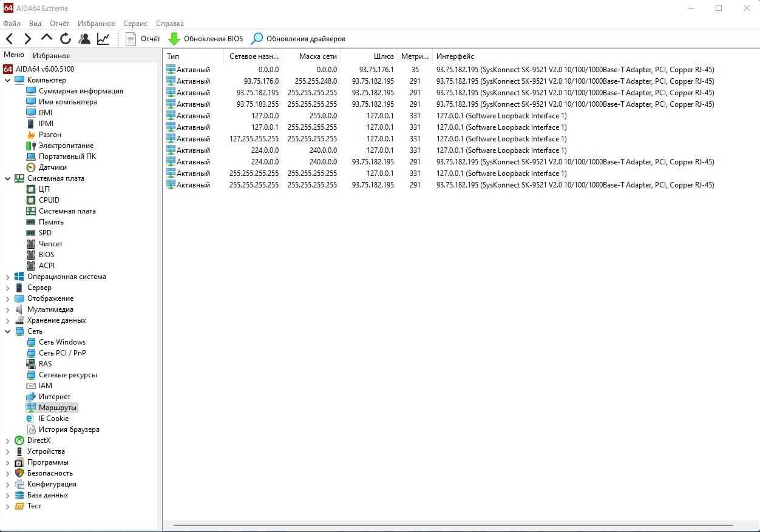Viewport: 760px width, 532px height.
Task: Open the Отчёт report button
Action: (143, 39)
